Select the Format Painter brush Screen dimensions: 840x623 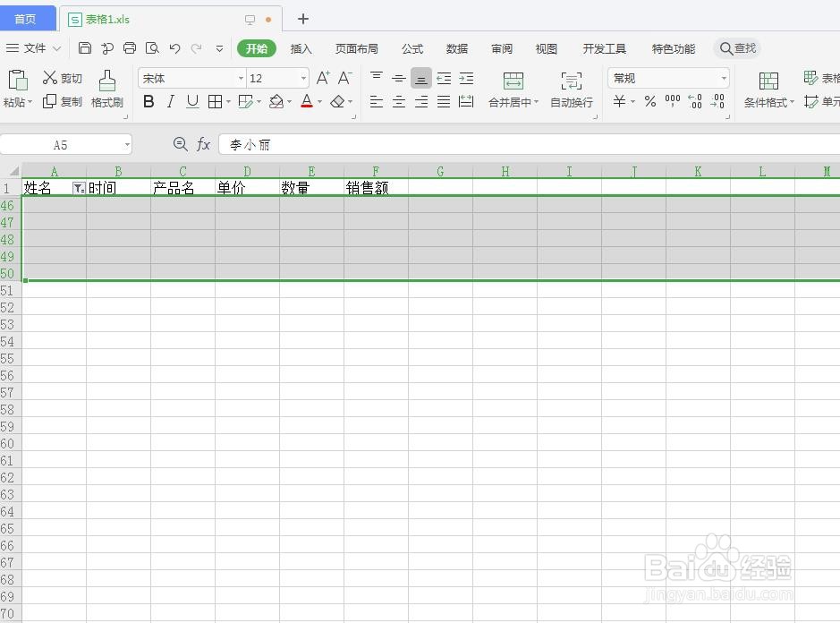[107, 81]
